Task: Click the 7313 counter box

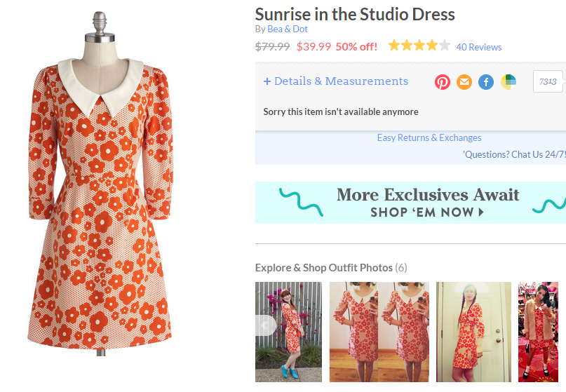Action: click(548, 81)
